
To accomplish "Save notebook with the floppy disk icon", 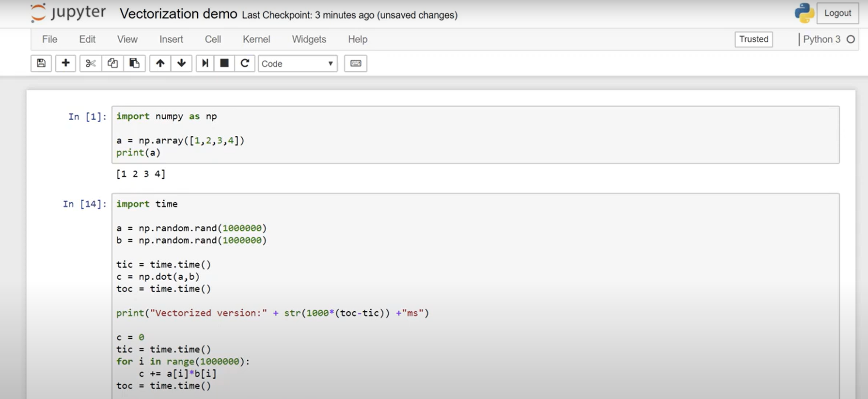I will [x=41, y=64].
